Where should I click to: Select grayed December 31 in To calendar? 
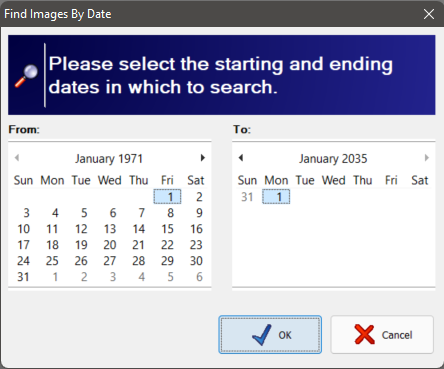[247, 197]
